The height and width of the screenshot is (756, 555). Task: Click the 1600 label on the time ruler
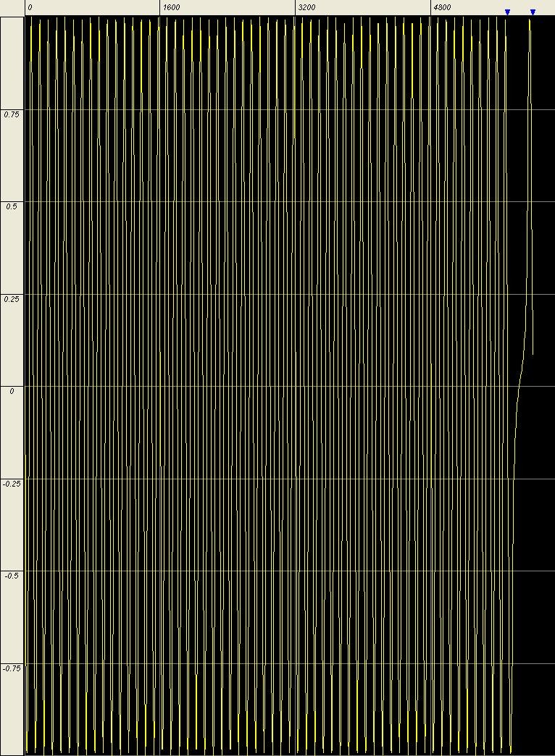171,8
